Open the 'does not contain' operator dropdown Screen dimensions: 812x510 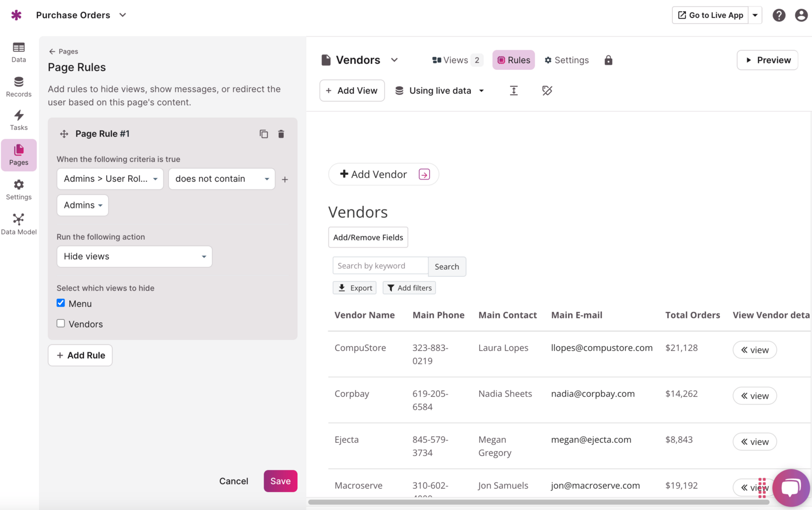tap(221, 179)
